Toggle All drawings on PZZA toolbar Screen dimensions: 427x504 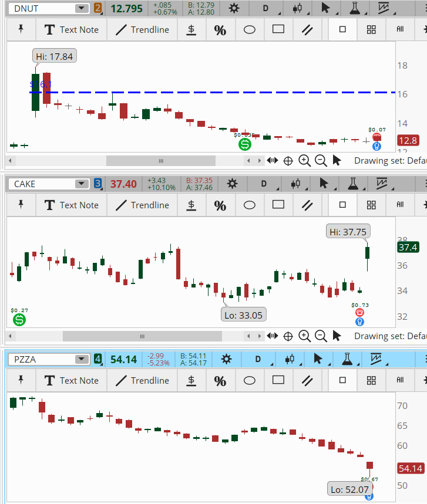point(400,380)
